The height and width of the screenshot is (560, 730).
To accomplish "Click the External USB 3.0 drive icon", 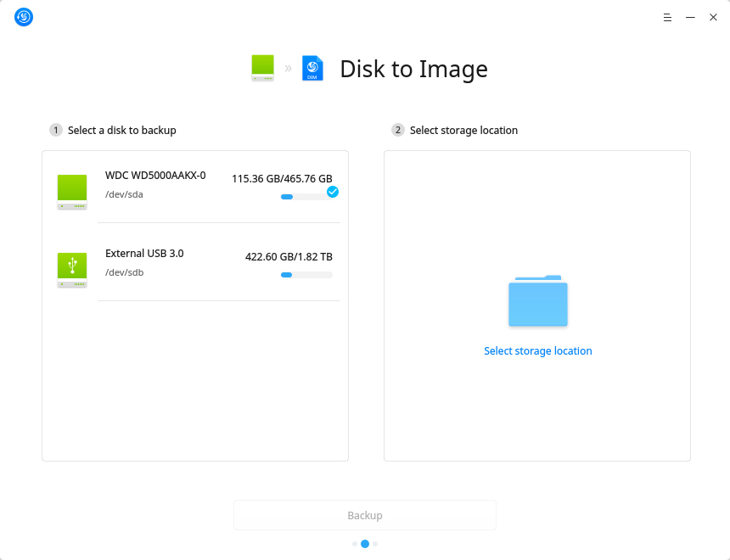I will point(72,269).
